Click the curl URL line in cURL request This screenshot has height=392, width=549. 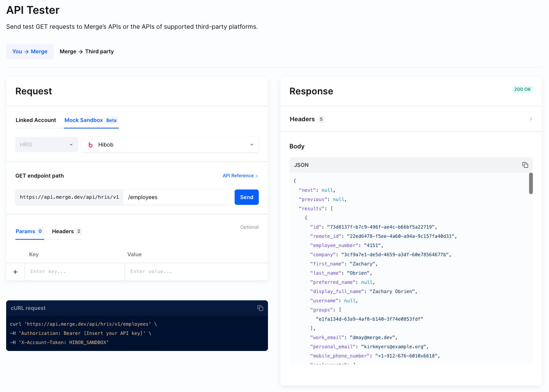click(x=84, y=324)
